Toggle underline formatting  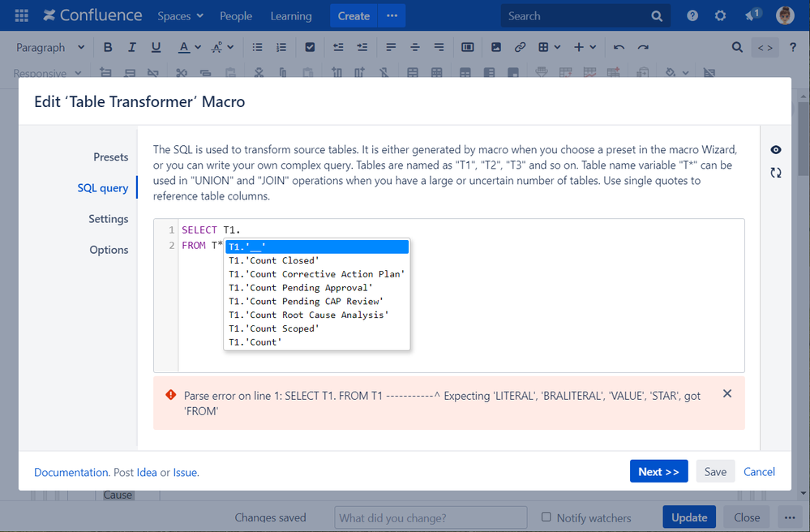tap(156, 48)
